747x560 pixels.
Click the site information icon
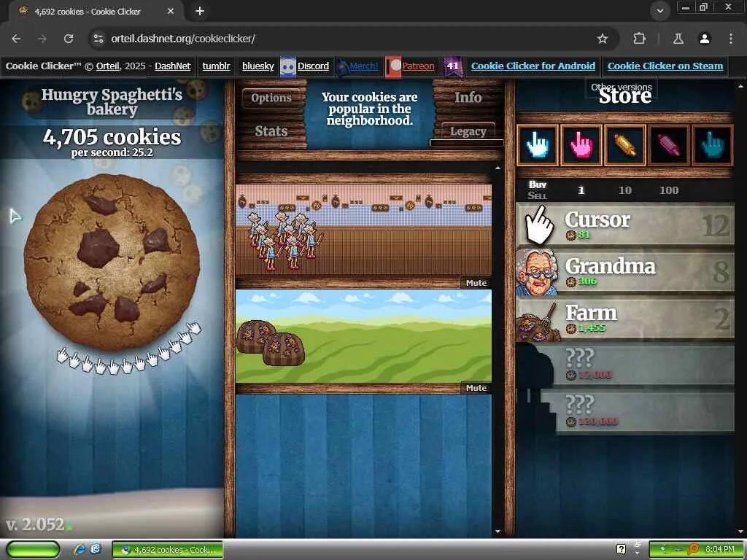[x=98, y=39]
